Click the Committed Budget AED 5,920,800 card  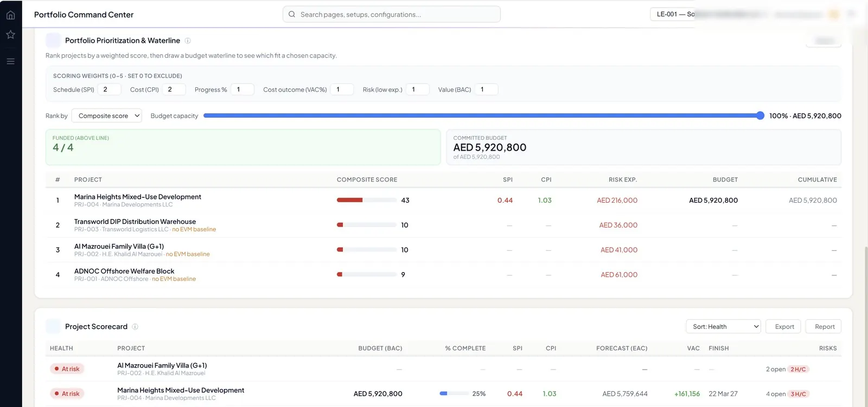(x=644, y=147)
